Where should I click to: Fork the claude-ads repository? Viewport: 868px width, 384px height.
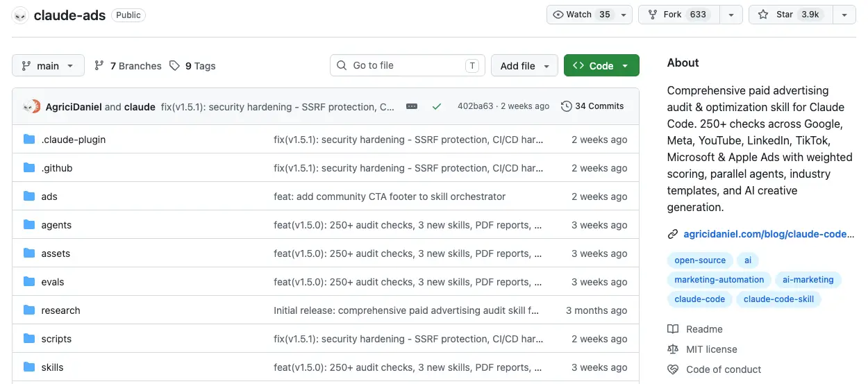click(679, 15)
